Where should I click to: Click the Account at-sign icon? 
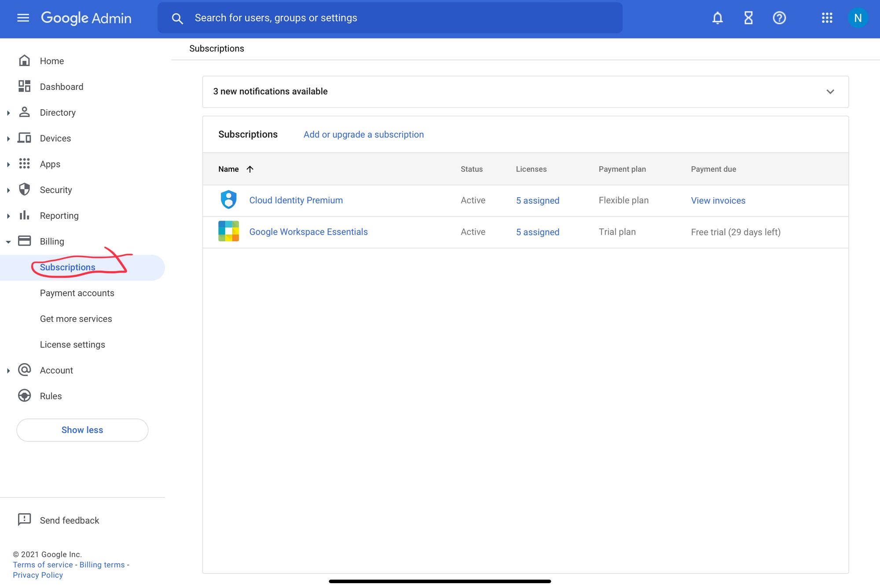tap(25, 370)
